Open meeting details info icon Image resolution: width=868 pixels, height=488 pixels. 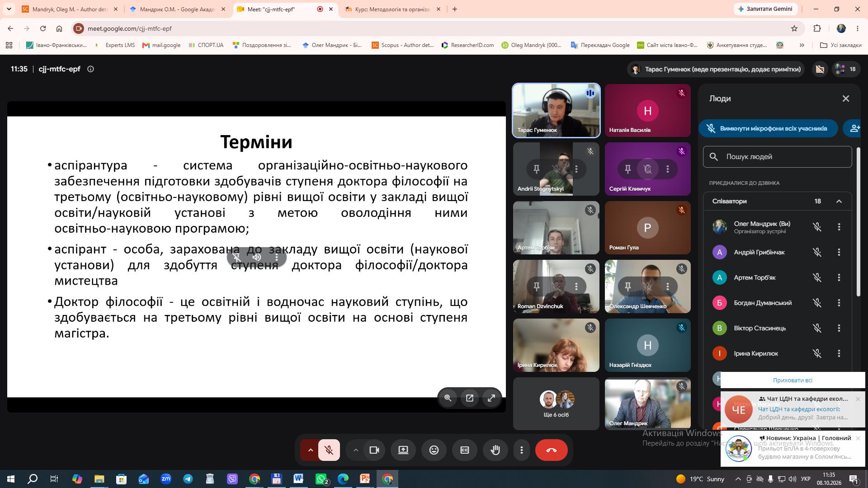(x=90, y=69)
